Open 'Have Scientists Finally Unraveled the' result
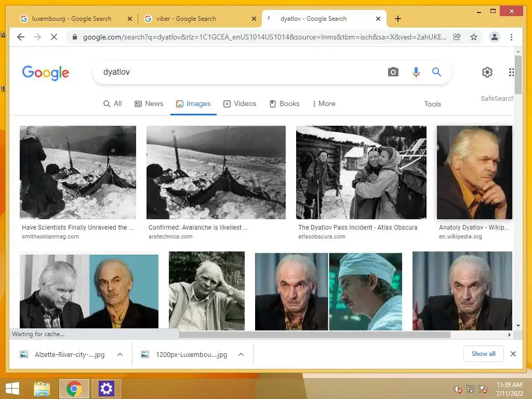Viewport: 532px width, 399px height. coord(78,228)
